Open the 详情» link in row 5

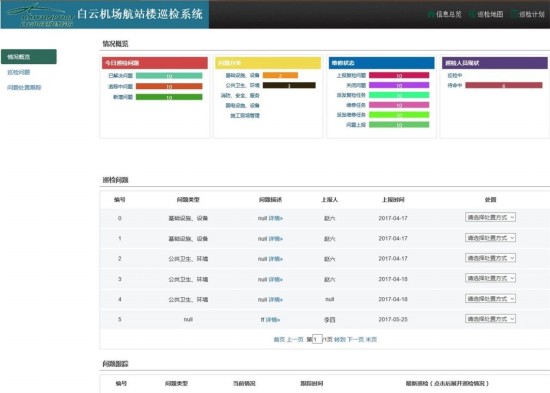point(273,320)
